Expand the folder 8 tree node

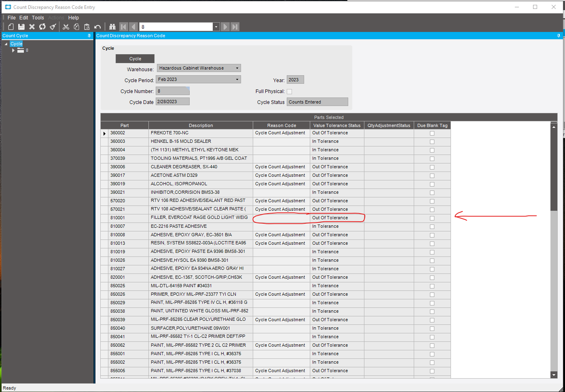point(13,50)
